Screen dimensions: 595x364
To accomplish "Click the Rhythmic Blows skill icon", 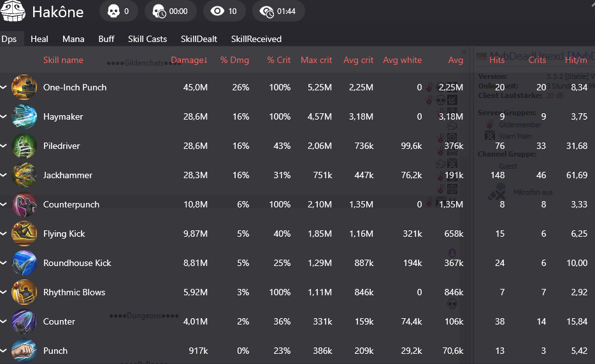I will click(24, 292).
